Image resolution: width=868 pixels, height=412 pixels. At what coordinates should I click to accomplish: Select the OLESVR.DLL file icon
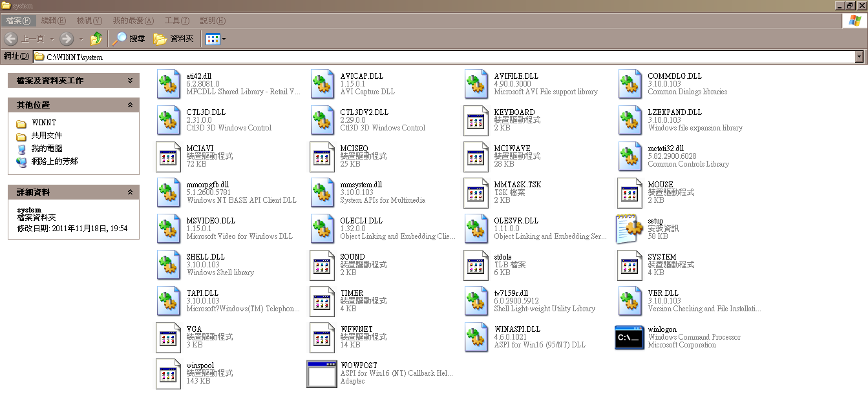pos(476,229)
